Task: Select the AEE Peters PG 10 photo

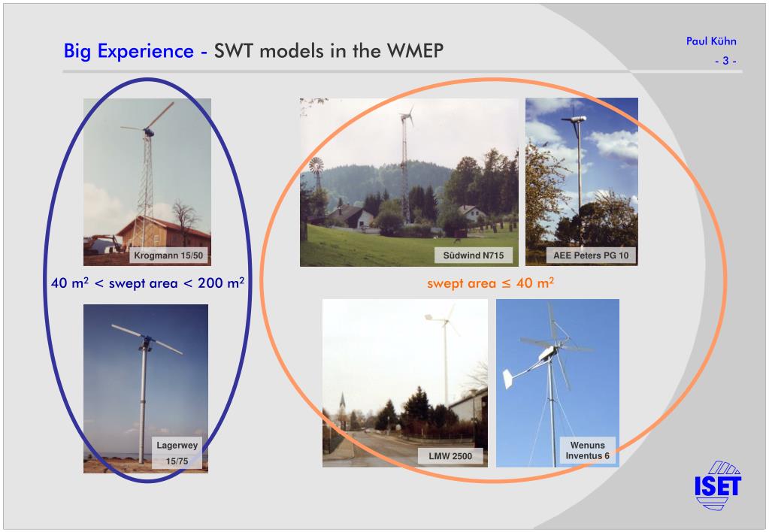Action: (x=582, y=182)
